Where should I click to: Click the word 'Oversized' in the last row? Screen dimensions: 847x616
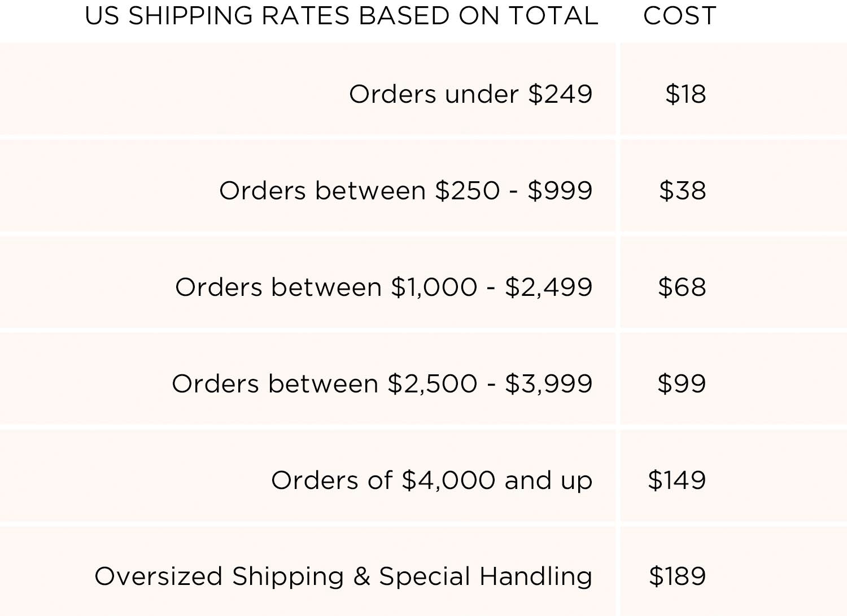click(158, 576)
